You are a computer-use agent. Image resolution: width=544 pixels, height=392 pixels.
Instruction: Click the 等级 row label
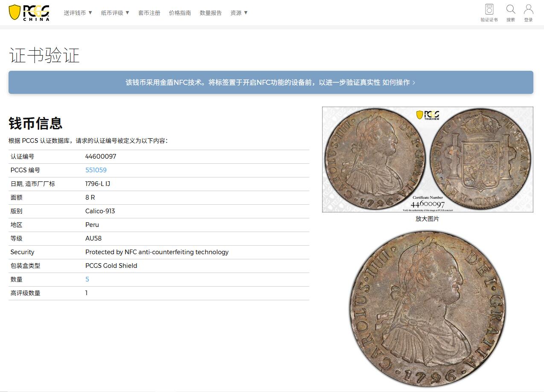[x=16, y=238]
